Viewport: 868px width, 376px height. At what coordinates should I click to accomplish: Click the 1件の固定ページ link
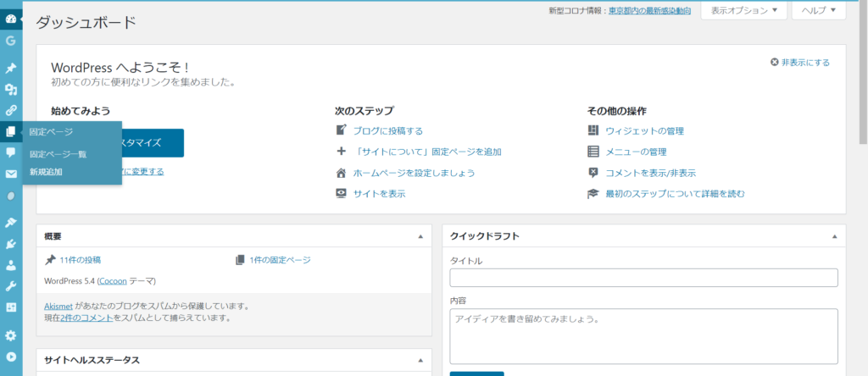coord(280,259)
